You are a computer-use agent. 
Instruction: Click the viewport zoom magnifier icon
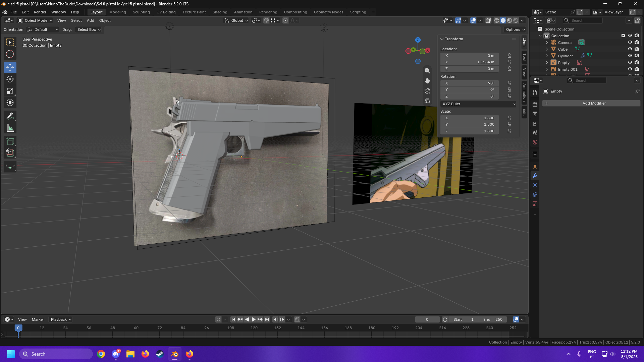[427, 71]
